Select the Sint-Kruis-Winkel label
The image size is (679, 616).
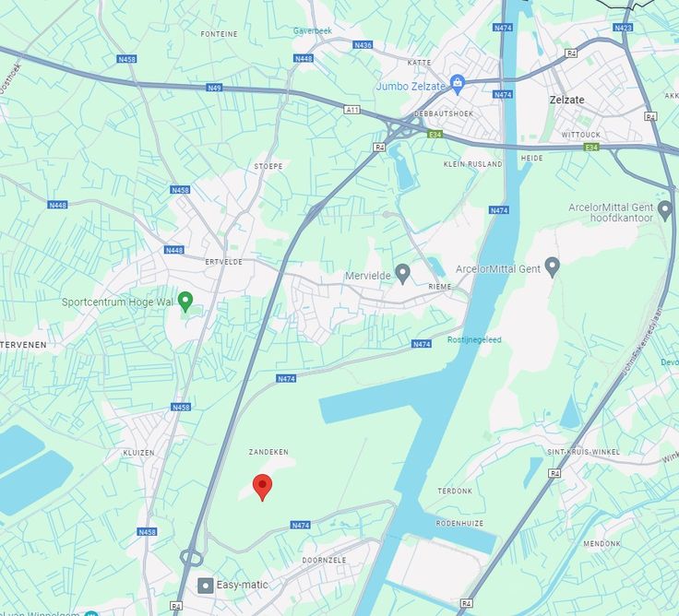[x=583, y=452]
